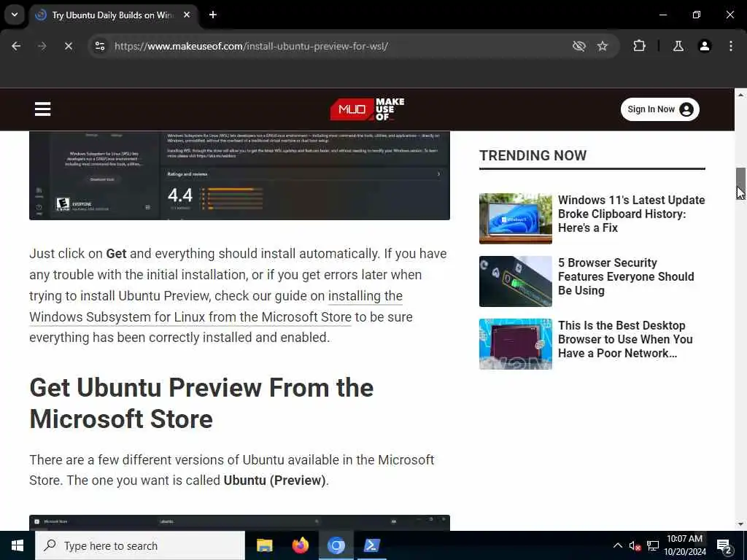Click the page scrollbar thumb
Viewport: 747px width, 560px height.
(740, 184)
